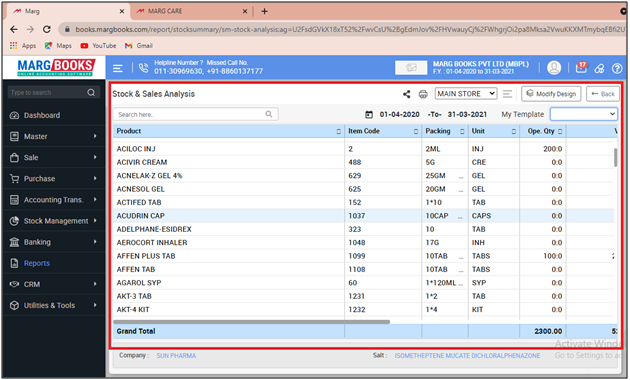This screenshot has width=630, height=380.
Task: Open the SUN PHARMA company link
Action: point(176,356)
